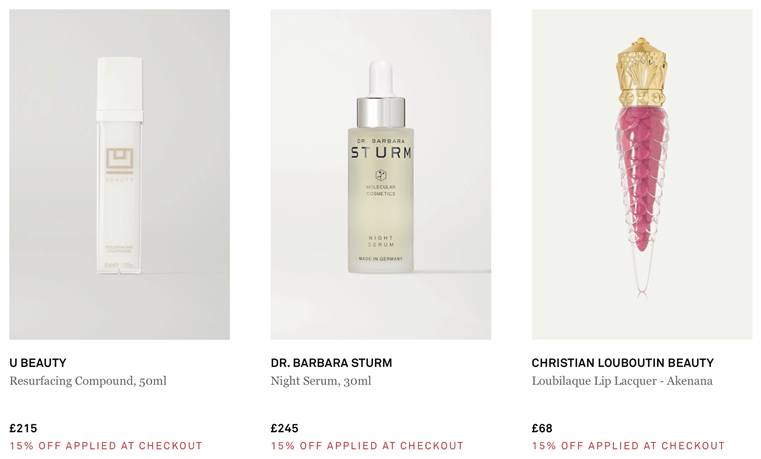
Task: Click the 15% off promo under U Beauty
Action: pos(106,445)
